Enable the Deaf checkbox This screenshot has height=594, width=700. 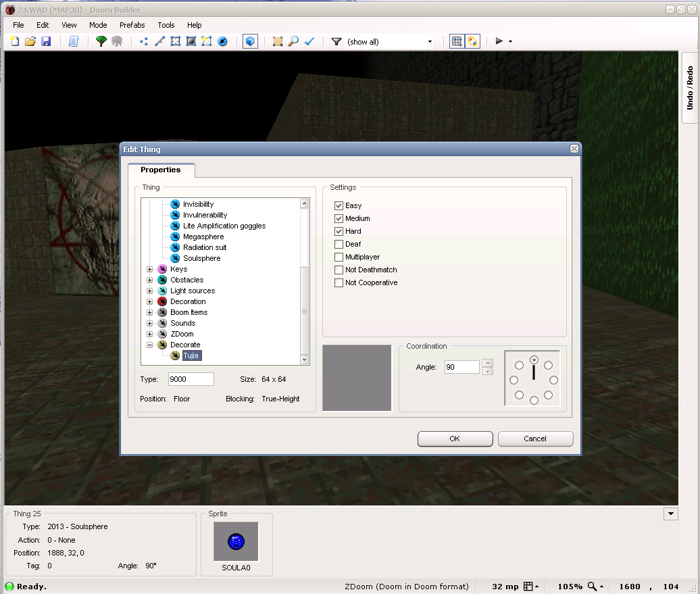pos(339,245)
